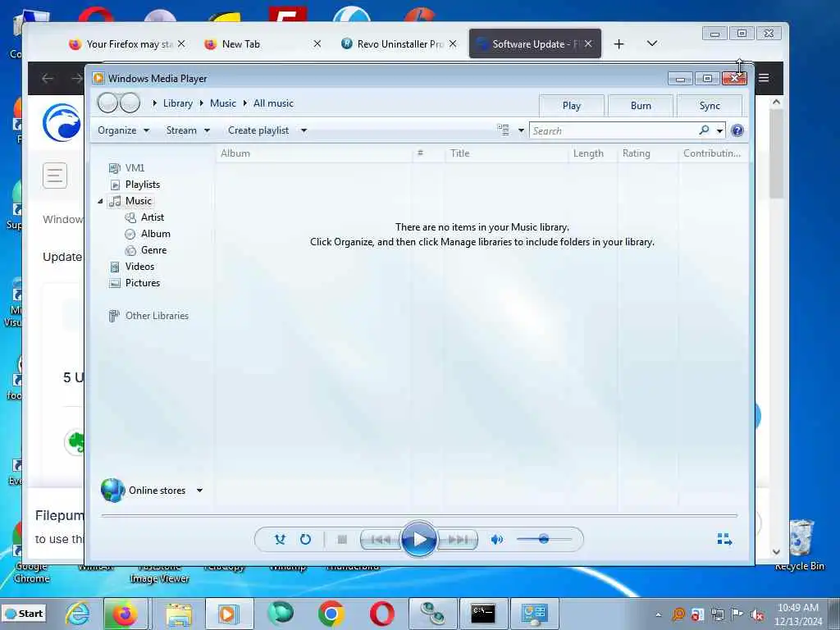The width and height of the screenshot is (840, 630).
Task: Open Videos library in navigation pane
Action: (139, 267)
